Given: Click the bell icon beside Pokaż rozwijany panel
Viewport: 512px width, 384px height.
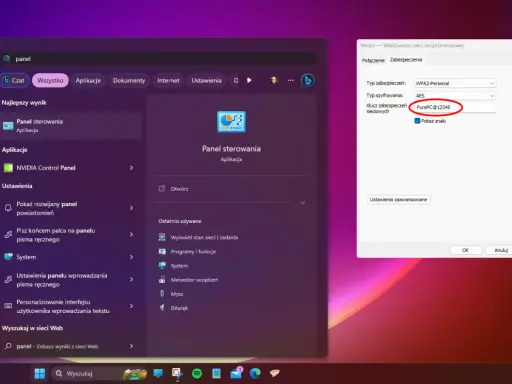Looking at the screenshot, I should (x=8, y=208).
